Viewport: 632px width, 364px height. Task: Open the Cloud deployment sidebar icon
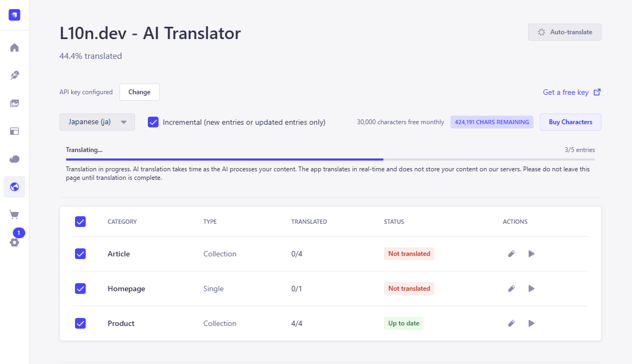[x=14, y=158]
